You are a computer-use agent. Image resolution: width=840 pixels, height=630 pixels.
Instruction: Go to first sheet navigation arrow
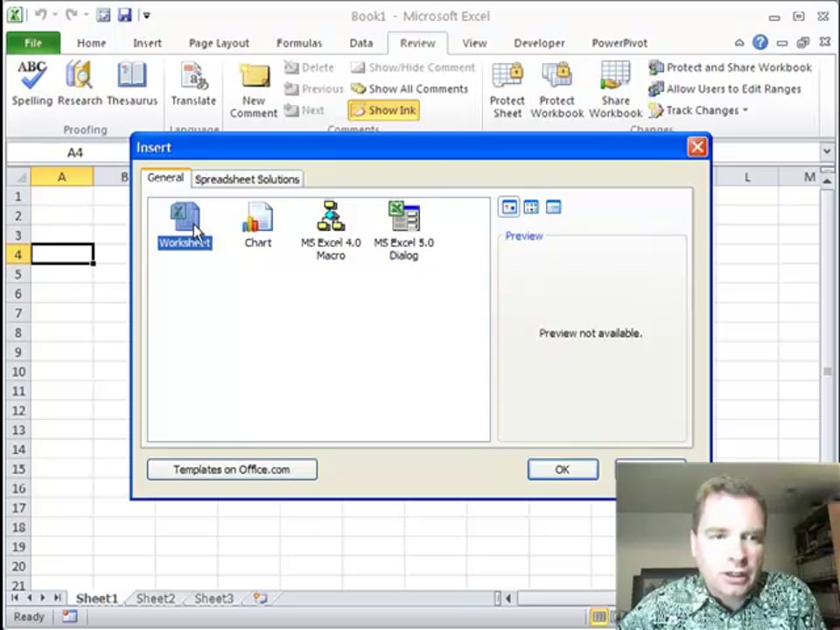(15, 598)
